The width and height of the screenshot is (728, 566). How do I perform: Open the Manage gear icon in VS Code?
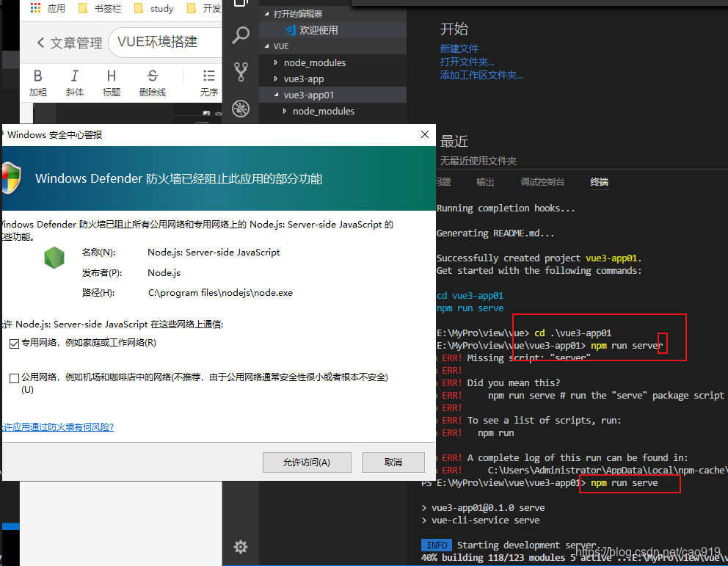[241, 547]
